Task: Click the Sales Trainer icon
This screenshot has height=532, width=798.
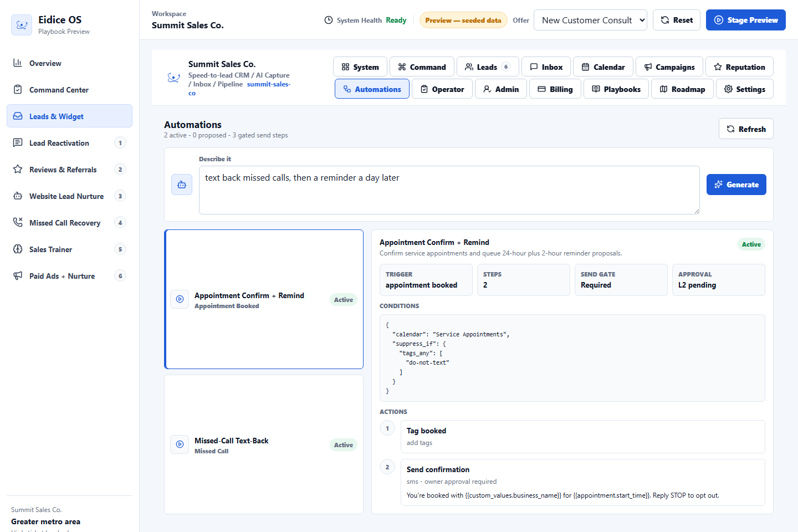Action: pyautogui.click(x=18, y=249)
